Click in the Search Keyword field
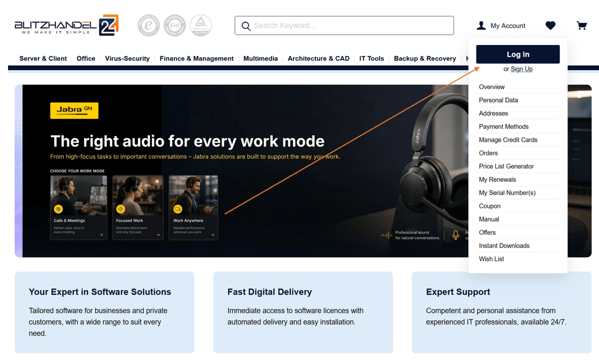 point(344,26)
